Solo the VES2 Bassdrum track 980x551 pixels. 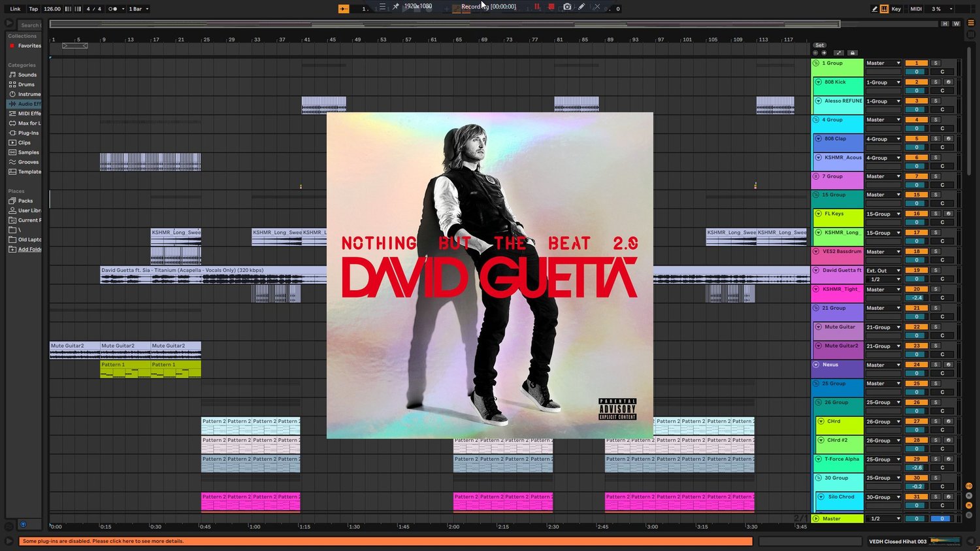936,252
